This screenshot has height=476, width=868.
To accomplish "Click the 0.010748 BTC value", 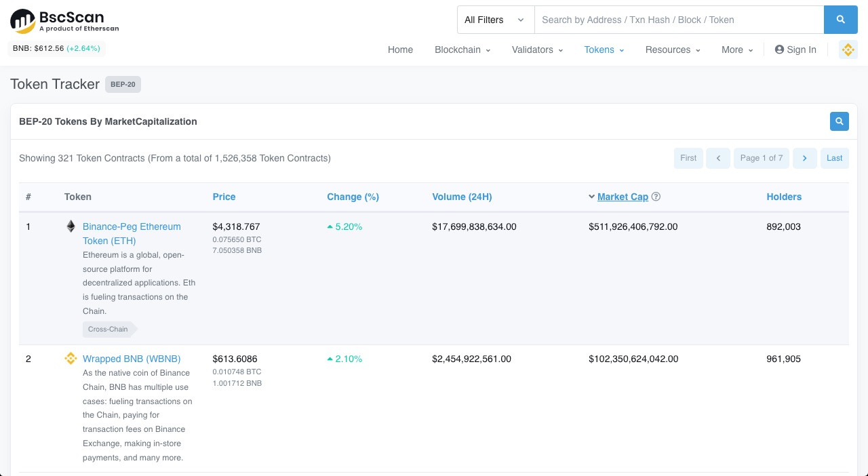I will point(237,372).
